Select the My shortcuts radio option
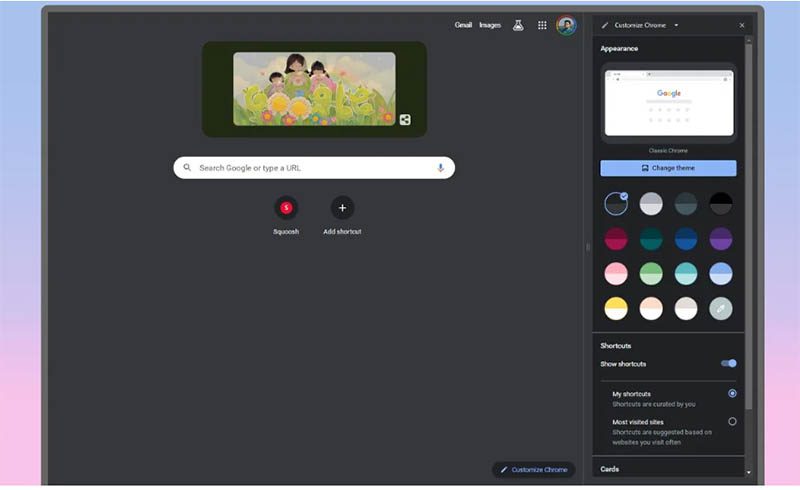Screen dimensions: 800x490 coord(732,394)
